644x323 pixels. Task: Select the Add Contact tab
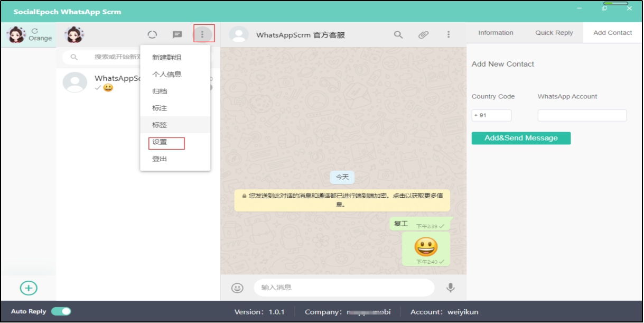pyautogui.click(x=613, y=33)
